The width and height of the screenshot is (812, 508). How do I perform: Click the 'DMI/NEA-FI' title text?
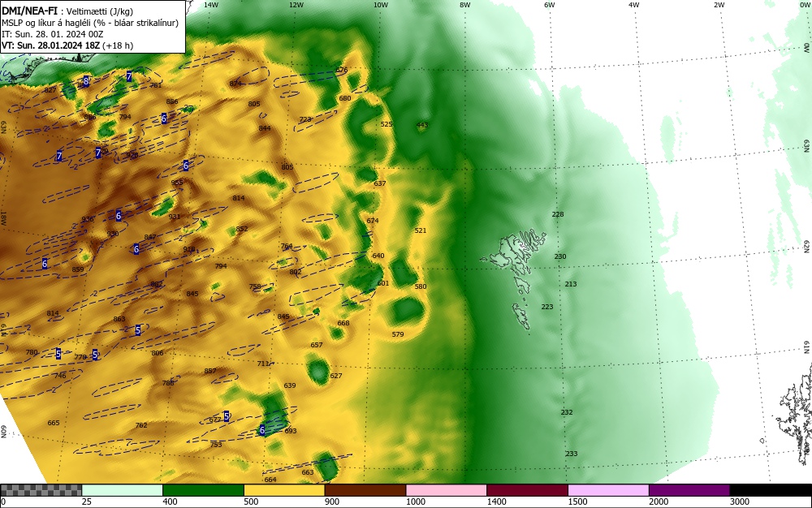[x=29, y=11]
